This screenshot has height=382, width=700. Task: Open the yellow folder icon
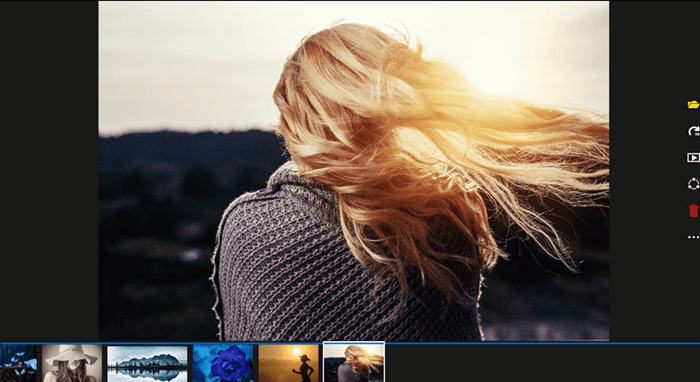pyautogui.click(x=693, y=105)
